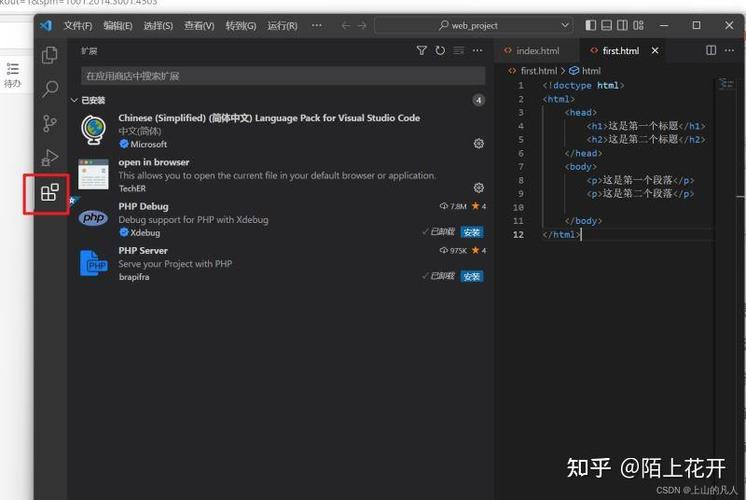Collapse the 已安装 section
Viewport: 746px width, 500px height.
click(x=74, y=100)
